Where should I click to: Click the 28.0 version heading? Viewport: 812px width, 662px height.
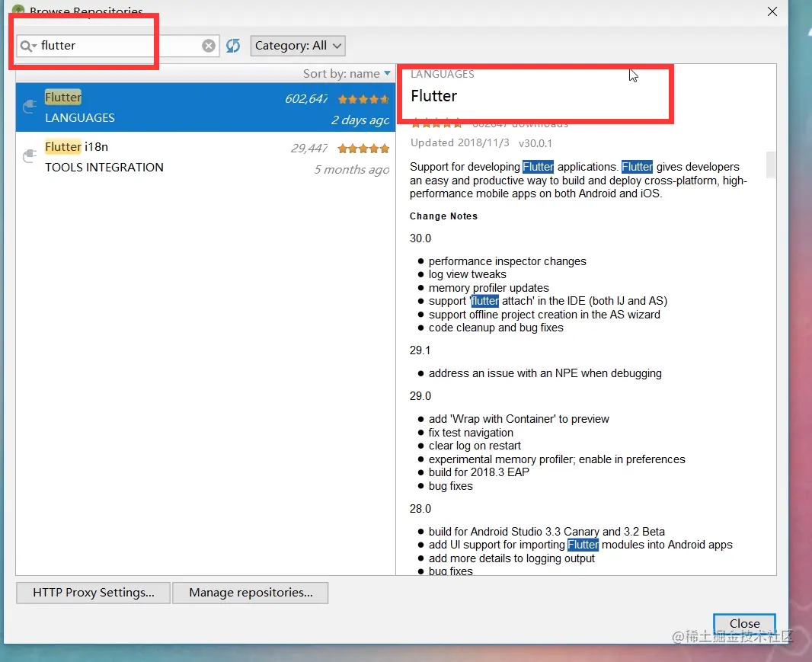coord(420,509)
